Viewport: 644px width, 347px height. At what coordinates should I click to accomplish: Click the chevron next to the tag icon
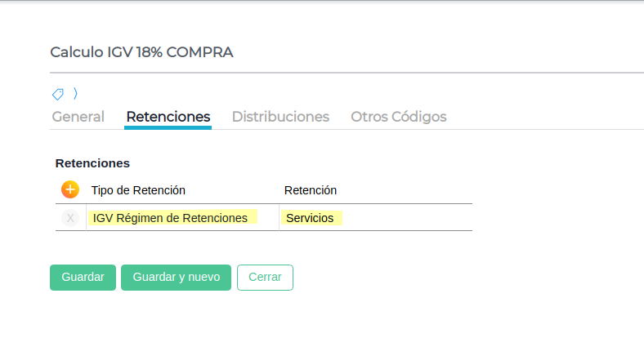tap(75, 94)
